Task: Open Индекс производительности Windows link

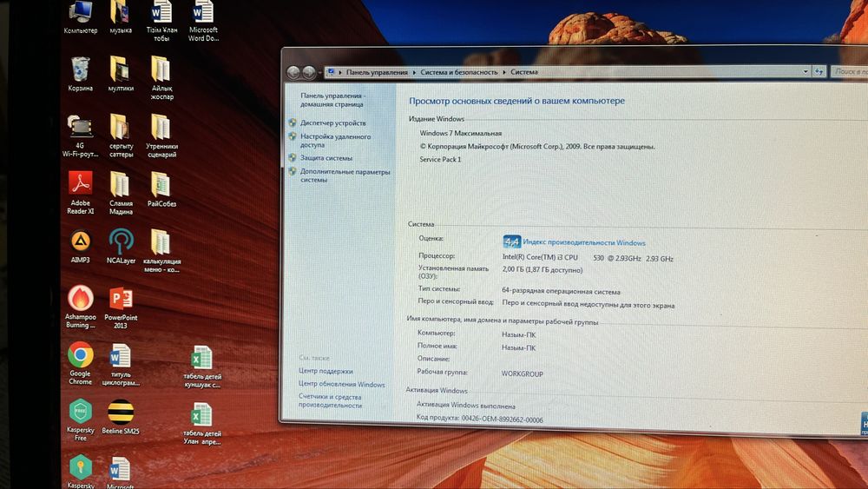Action: click(584, 242)
